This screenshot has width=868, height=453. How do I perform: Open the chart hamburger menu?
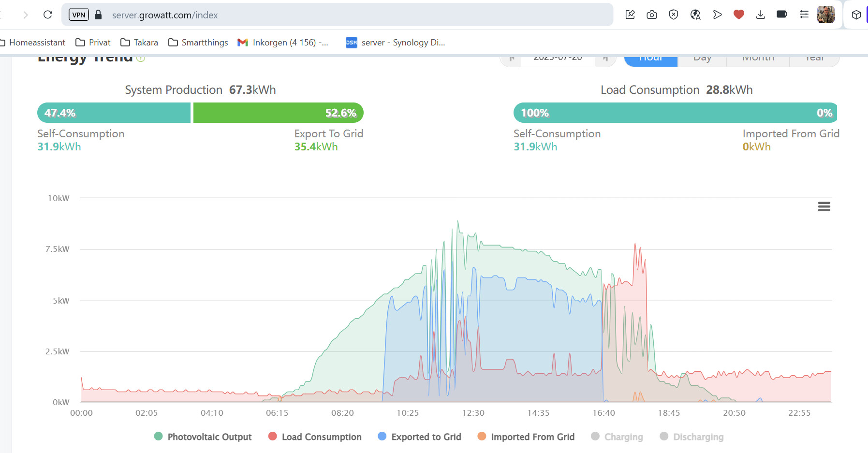click(x=824, y=207)
